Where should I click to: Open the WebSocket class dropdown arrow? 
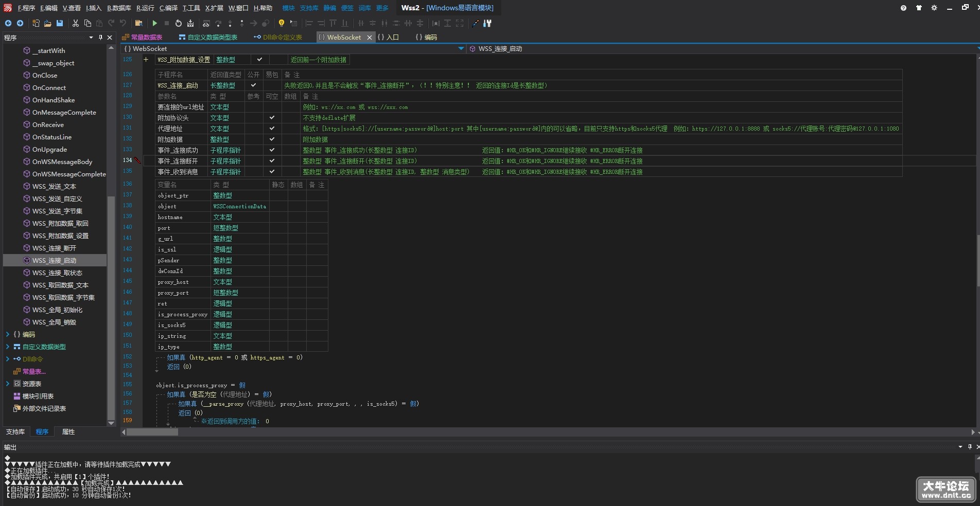pos(461,49)
